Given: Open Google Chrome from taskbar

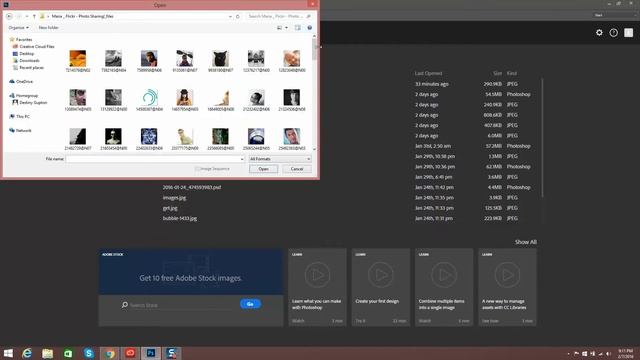Looking at the screenshot, I should pyautogui.click(x=109, y=353).
